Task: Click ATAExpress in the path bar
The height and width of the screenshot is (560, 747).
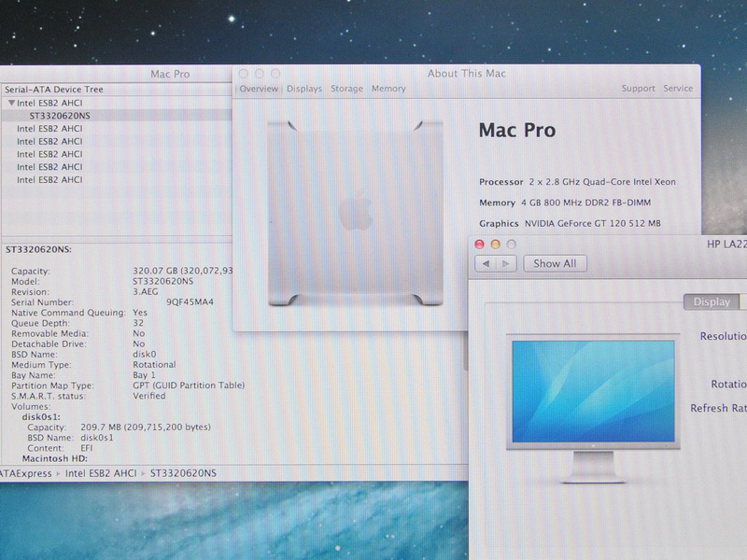Action: point(26,473)
